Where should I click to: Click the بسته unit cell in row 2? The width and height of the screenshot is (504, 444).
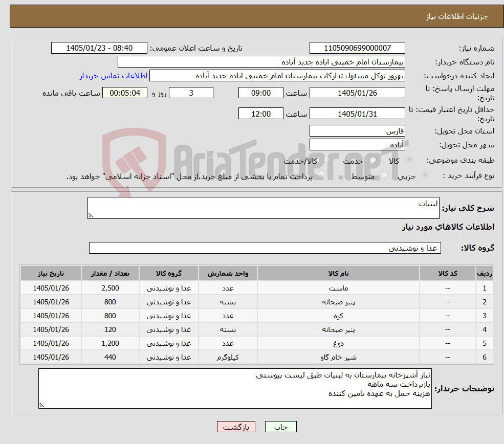[228, 302]
